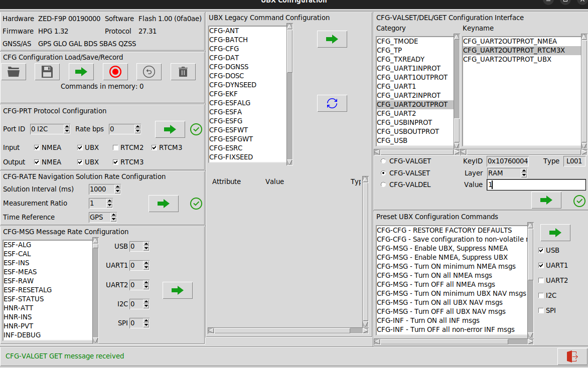Click the legacy command list vertical scrollbar
Image resolution: width=588 pixels, height=368 pixels.
click(x=289, y=94)
